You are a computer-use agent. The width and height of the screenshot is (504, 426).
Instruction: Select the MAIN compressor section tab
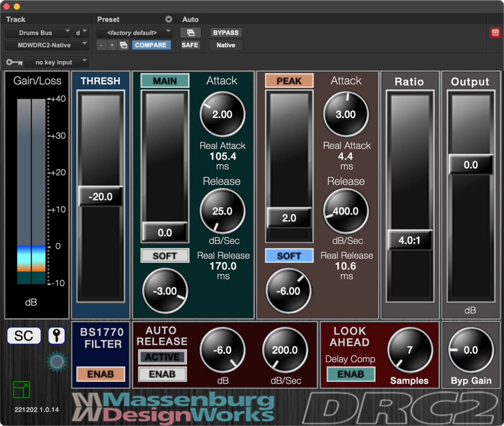(164, 81)
